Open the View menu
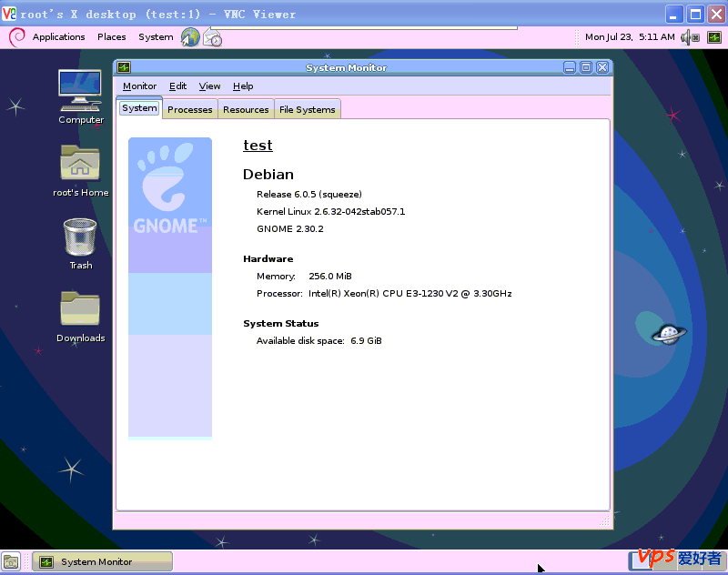Viewport: 728px width, 575px height. 209,86
